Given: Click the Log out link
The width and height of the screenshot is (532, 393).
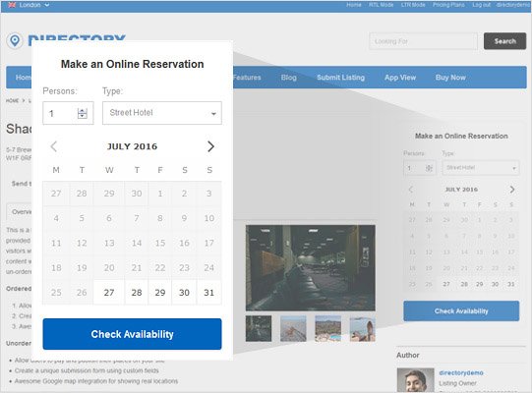Looking at the screenshot, I should pos(481,5).
